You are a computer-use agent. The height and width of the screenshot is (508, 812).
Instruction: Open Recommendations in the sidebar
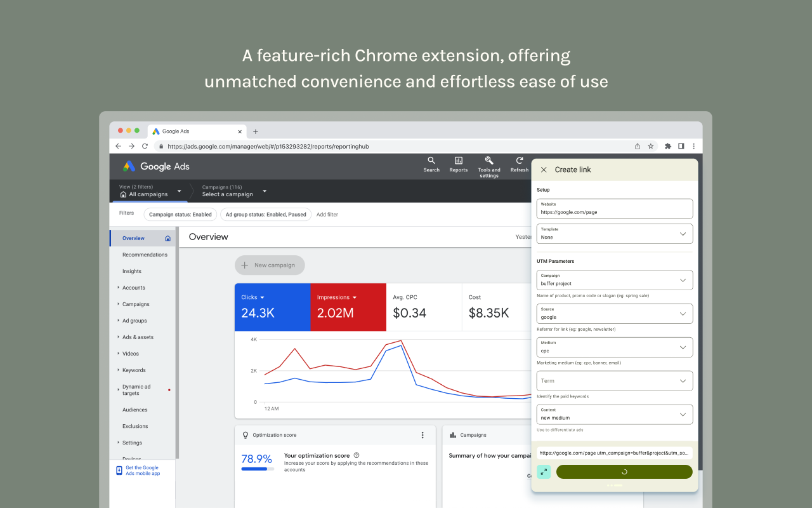(145, 255)
